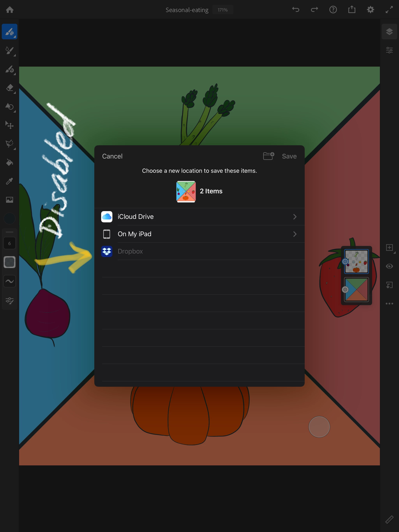Image resolution: width=399 pixels, height=532 pixels.
Task: Toggle layer visibility eye icon
Action: (389, 266)
